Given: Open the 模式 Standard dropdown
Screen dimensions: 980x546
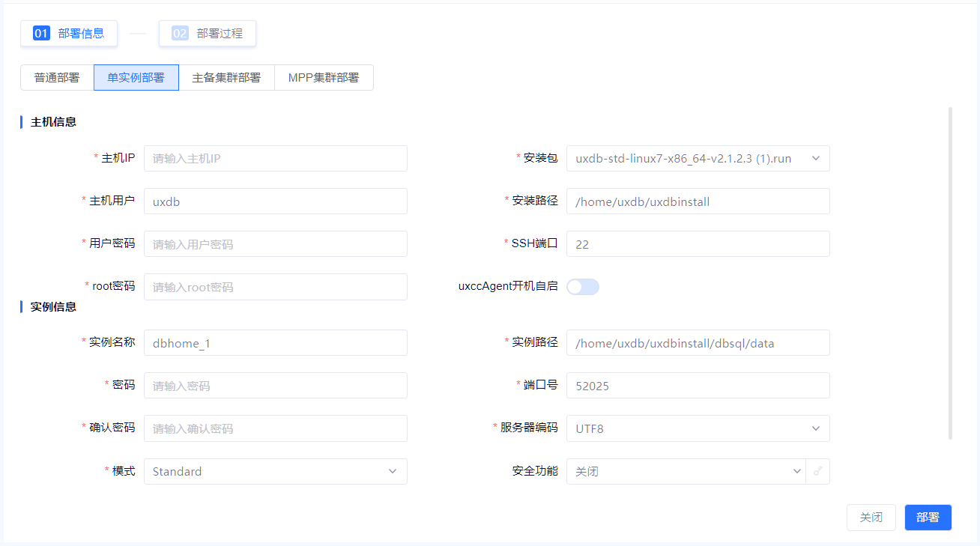Looking at the screenshot, I should [x=275, y=472].
